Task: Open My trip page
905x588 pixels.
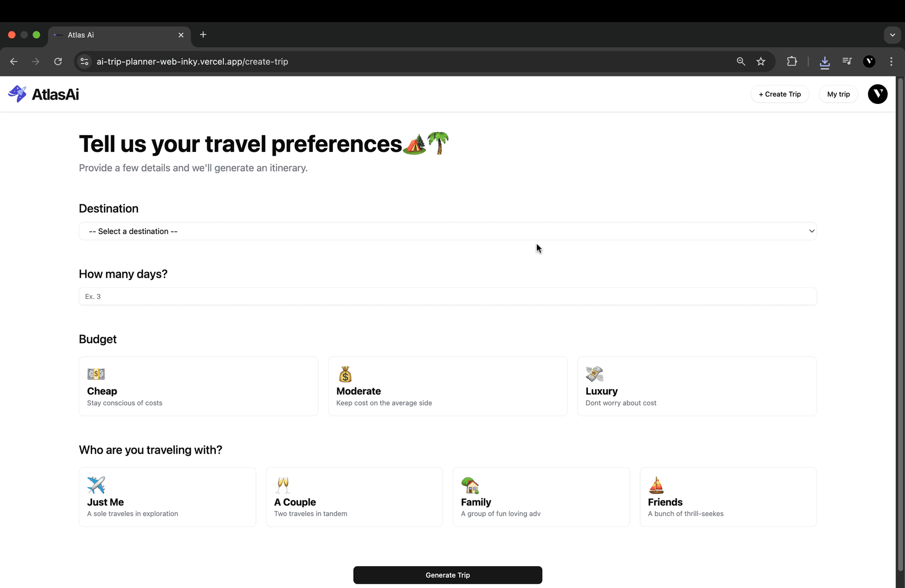Action: tap(838, 94)
